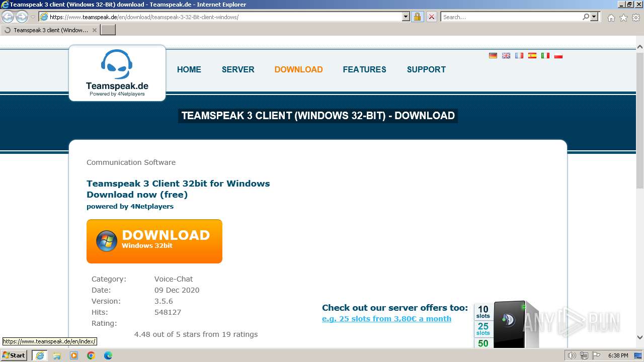Click the network tray icon
Viewport: 644px width, 362px height.
584,355
